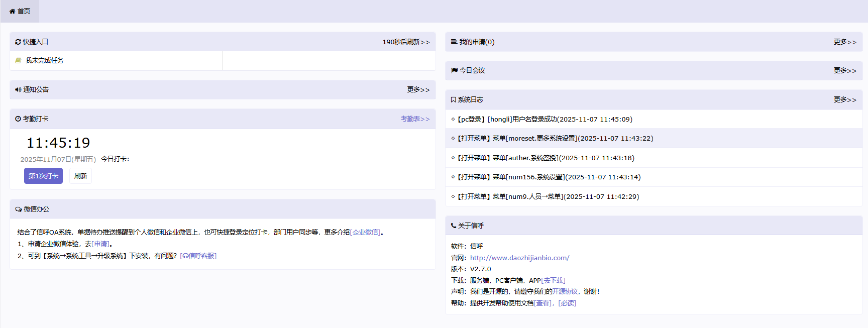Viewport: 868px width, 328px height.
Task: Click the list icon beside 我的申请
Action: (x=454, y=42)
